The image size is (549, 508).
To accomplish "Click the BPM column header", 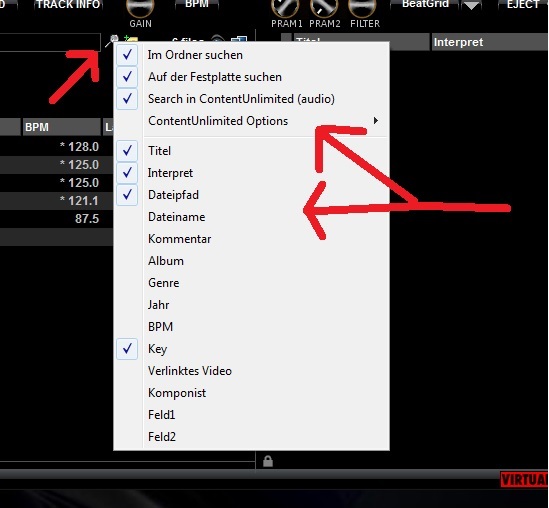I will 61,127.
